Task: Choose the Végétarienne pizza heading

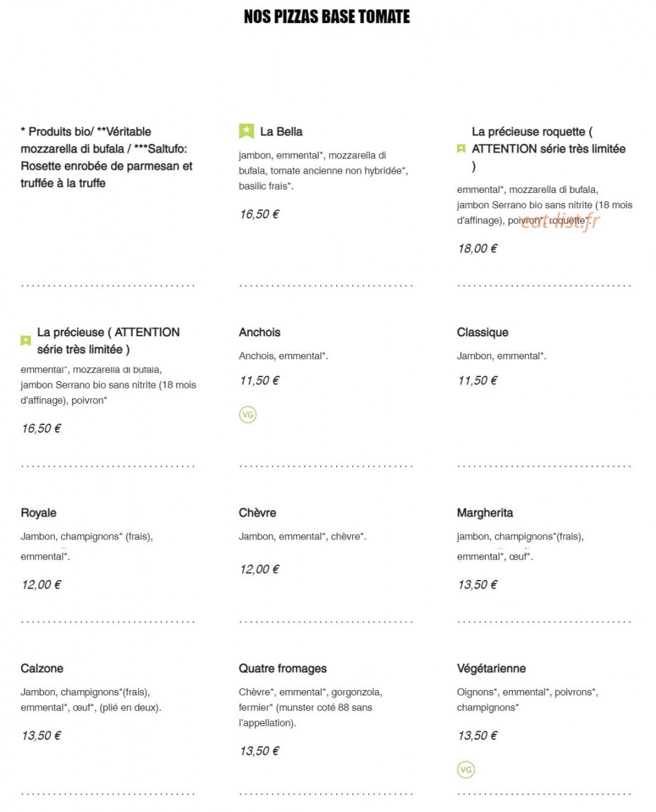Action: point(491,668)
